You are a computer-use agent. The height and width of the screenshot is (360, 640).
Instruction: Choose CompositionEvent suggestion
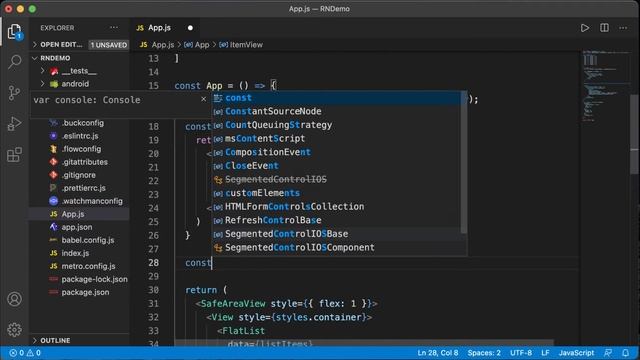coord(337,152)
